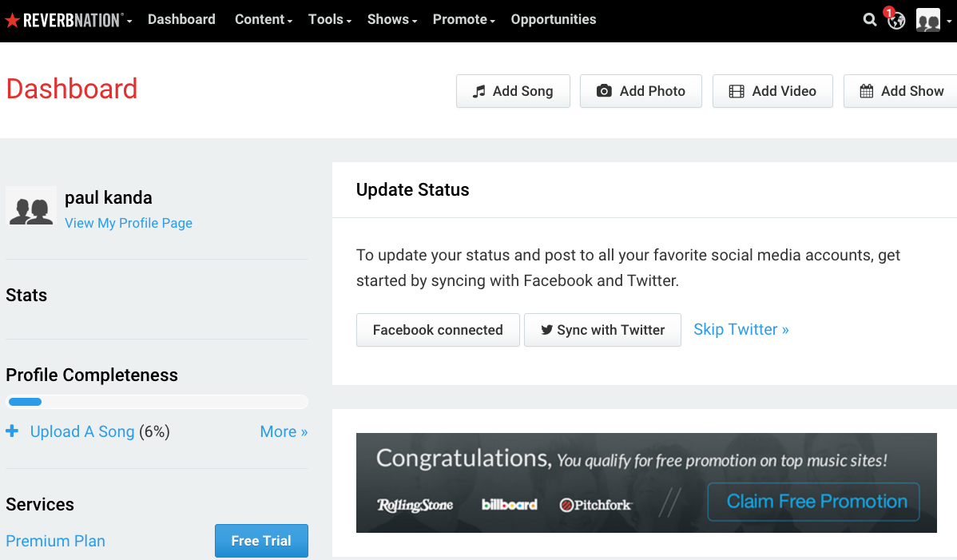Open the globe notifications icon
957x560 pixels.
click(x=896, y=21)
